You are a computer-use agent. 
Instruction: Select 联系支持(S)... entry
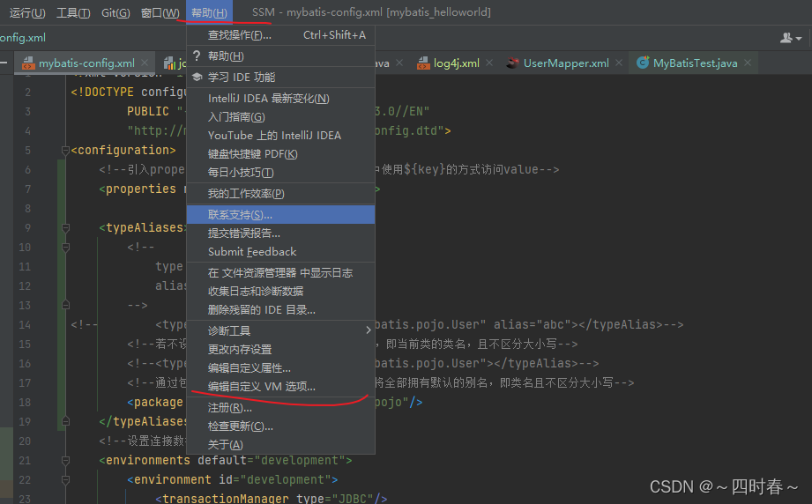point(280,215)
